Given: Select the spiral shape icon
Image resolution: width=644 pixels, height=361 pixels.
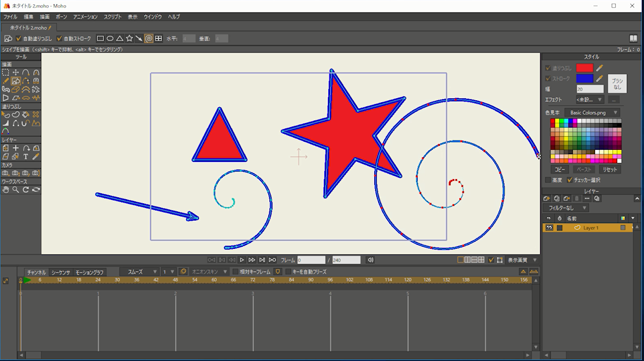Looking at the screenshot, I should tap(149, 38).
